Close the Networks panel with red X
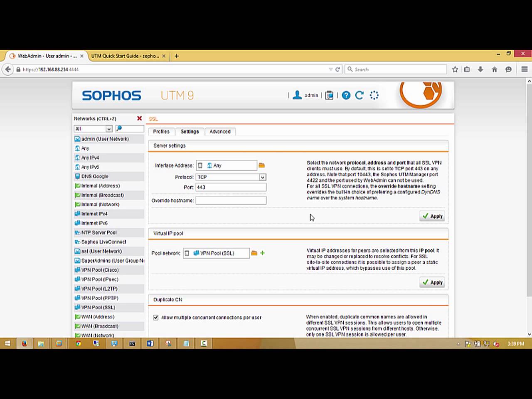Viewport: 532px width, 399px height. point(139,118)
